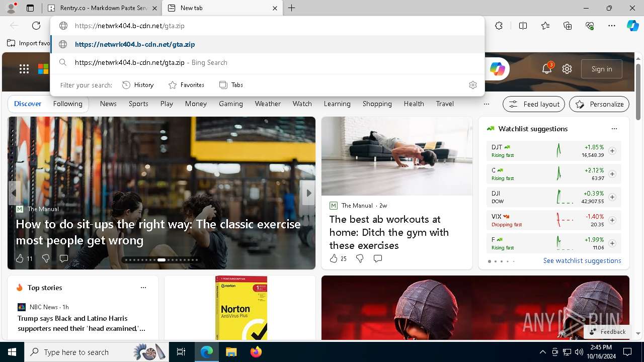Open the MSN app launcher grid

pos(24,69)
